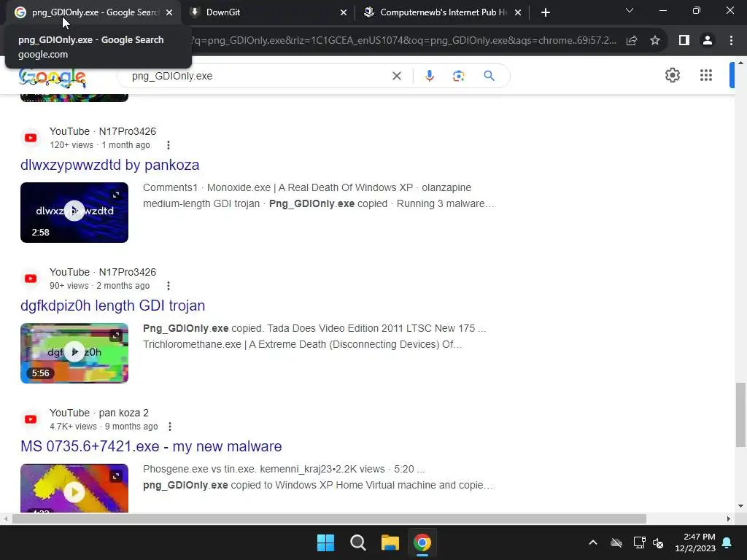This screenshot has width=747, height=560.
Task: Submit search with magnifier icon
Action: (x=489, y=76)
